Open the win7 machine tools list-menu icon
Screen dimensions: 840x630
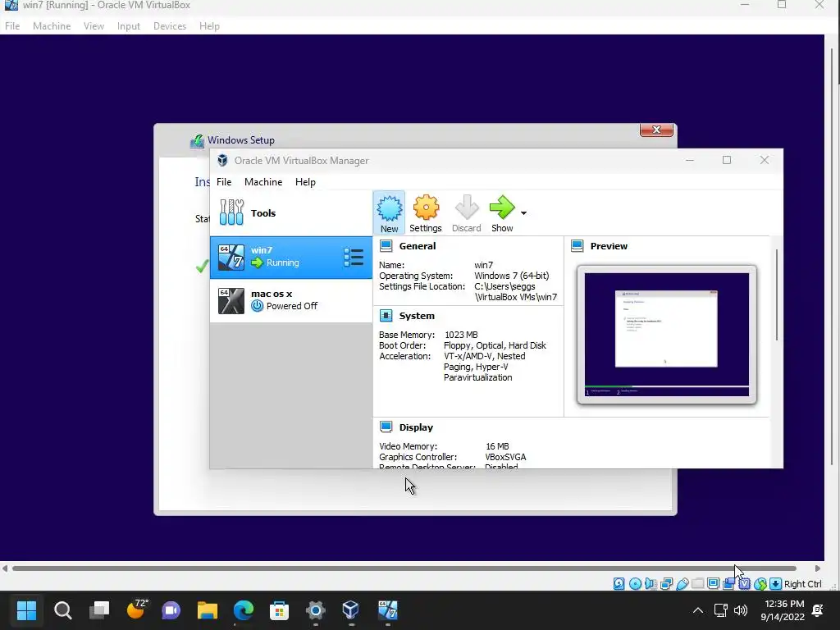pyautogui.click(x=354, y=257)
